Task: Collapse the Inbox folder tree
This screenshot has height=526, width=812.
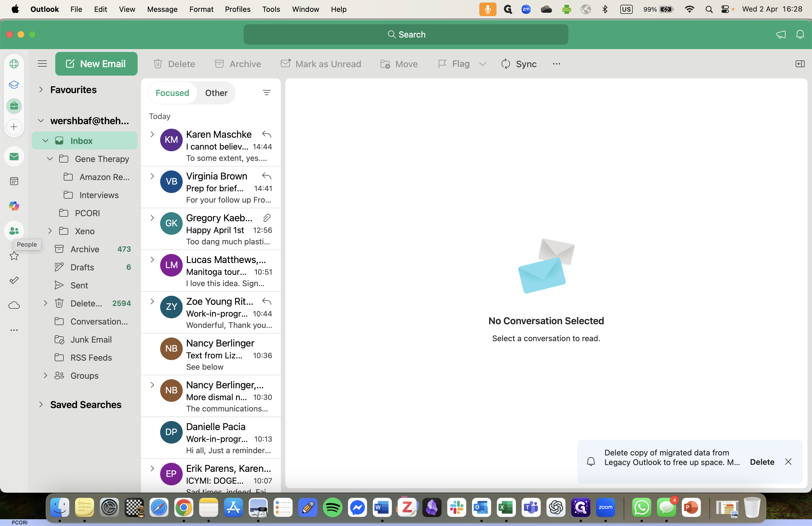Action: point(45,141)
